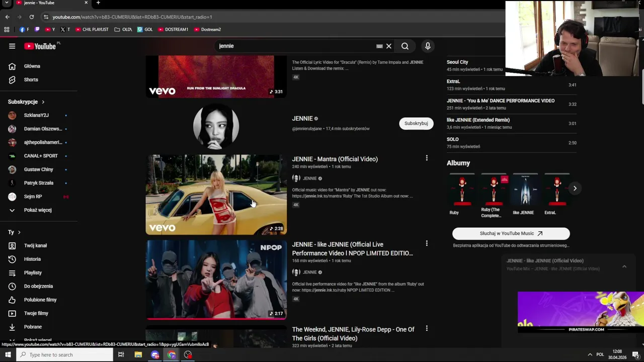
Task: Open Twój kanał in the sidebar
Action: [35, 246]
